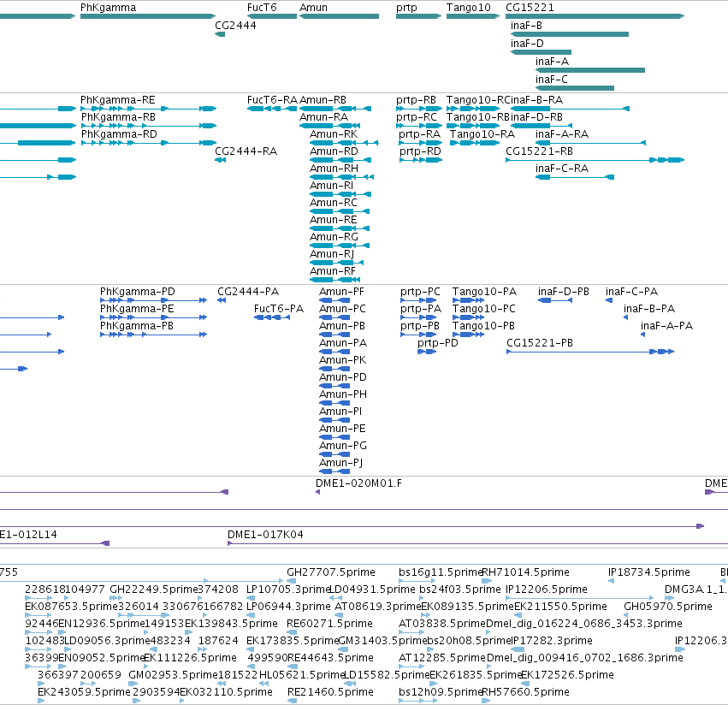Select the prtp gene label

406,8
